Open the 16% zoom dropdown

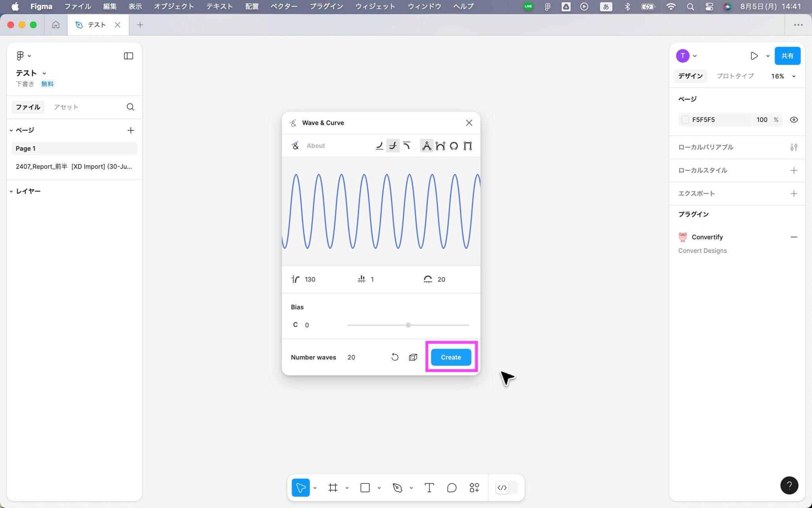tap(783, 76)
